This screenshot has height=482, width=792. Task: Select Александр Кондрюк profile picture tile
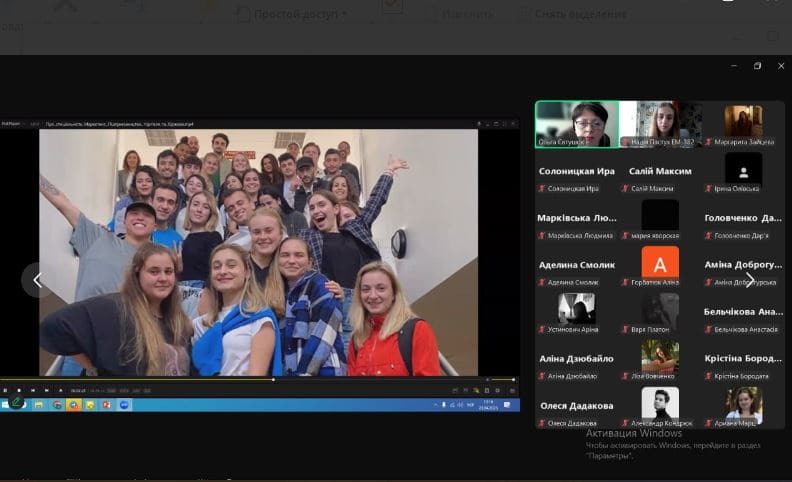(660, 403)
